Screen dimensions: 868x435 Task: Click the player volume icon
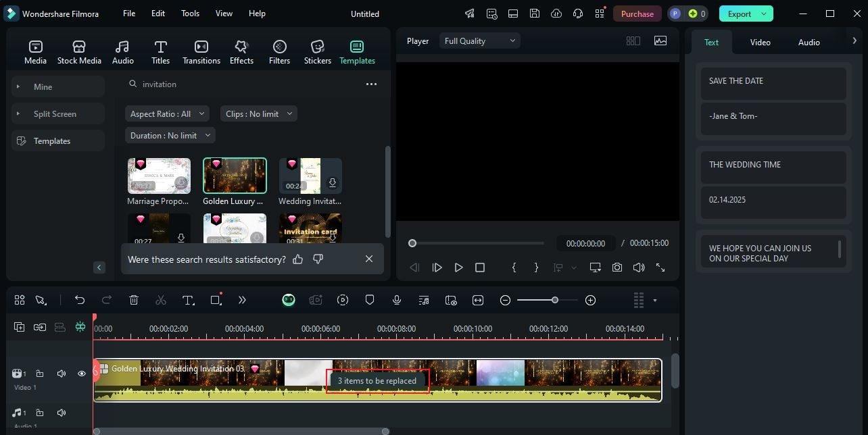[x=639, y=267]
